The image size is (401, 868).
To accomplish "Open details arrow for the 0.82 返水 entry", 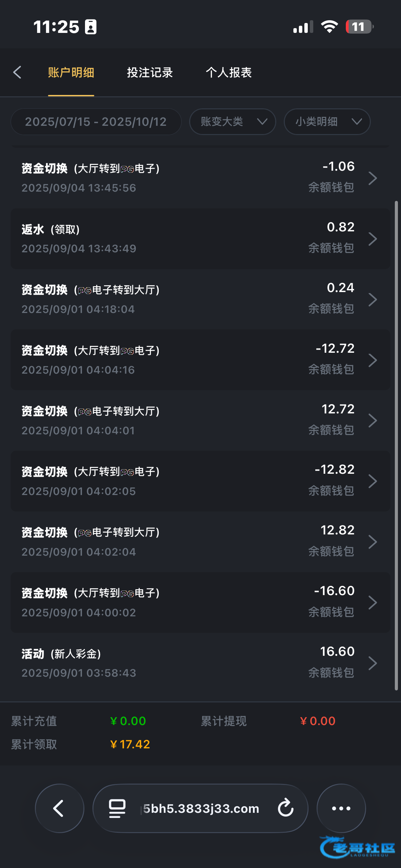I will [373, 239].
